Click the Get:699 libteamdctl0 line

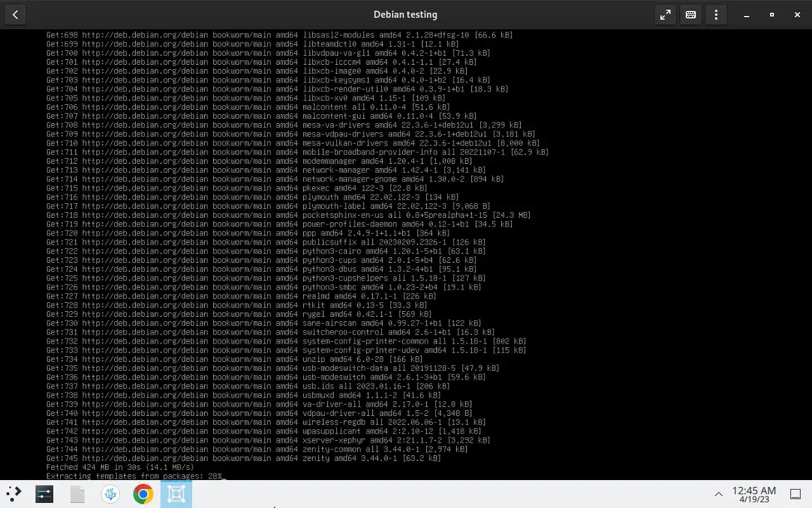[252, 44]
